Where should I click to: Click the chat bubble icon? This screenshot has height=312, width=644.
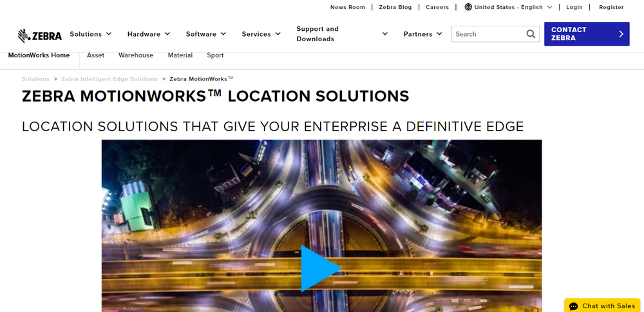pos(574,306)
